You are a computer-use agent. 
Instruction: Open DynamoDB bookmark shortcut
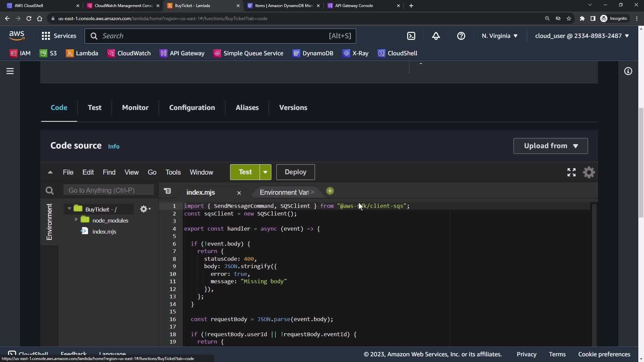click(313, 53)
